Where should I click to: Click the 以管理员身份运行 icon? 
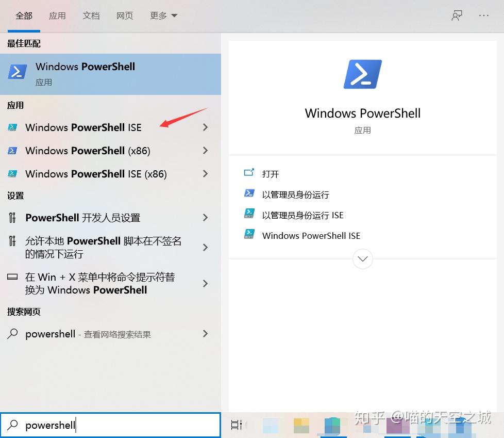249,193
